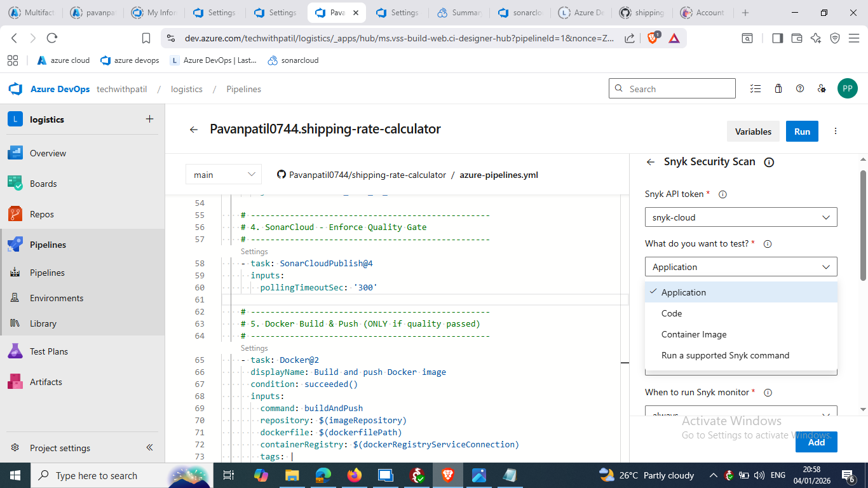Open the Variables button
868x488 pixels.
tap(753, 132)
